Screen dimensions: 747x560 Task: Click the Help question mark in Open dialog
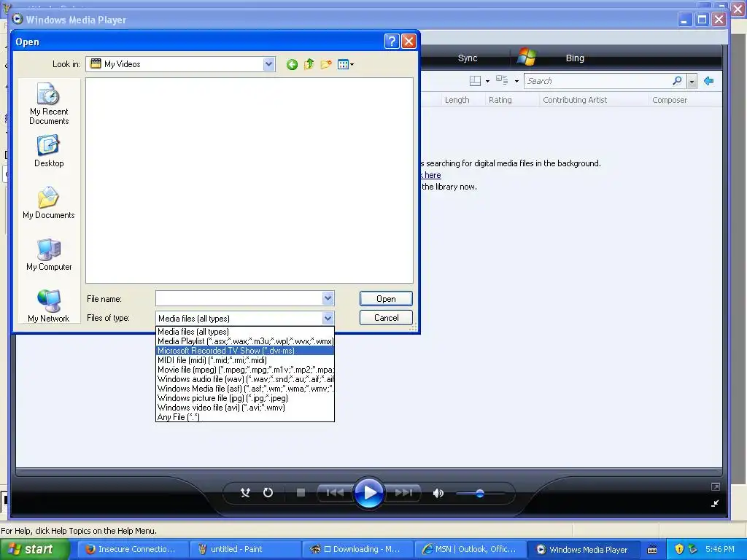pos(391,42)
